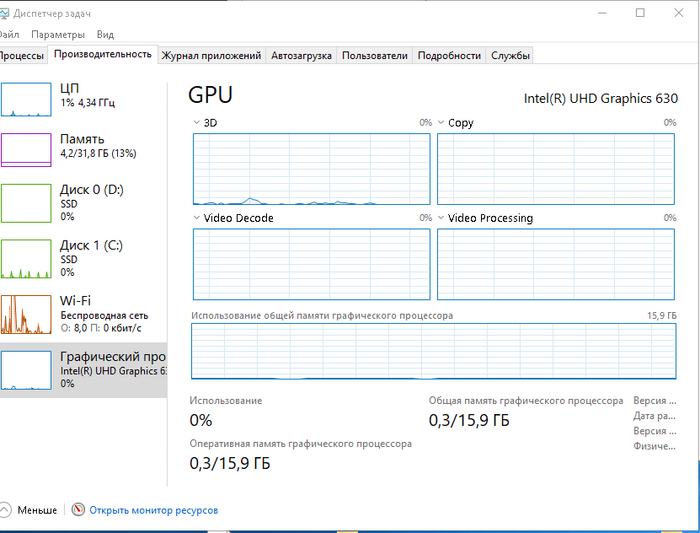Open the Вид menu

(x=105, y=34)
